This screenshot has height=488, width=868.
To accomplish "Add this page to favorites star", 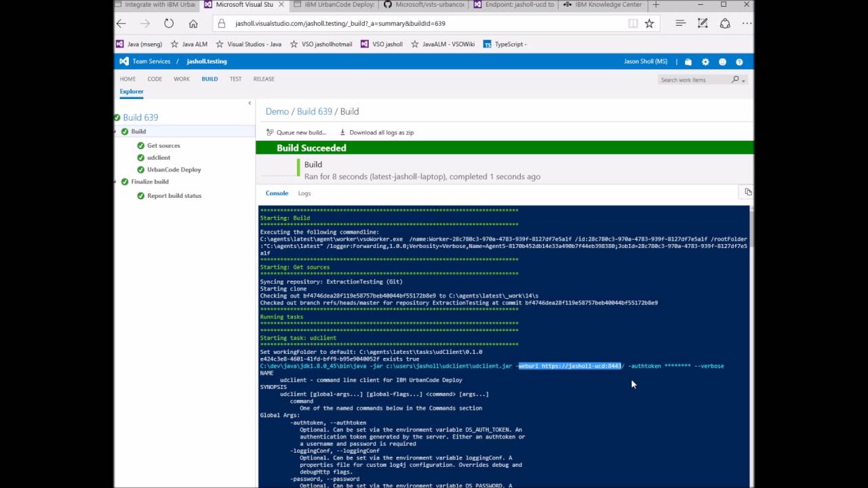I will point(649,24).
